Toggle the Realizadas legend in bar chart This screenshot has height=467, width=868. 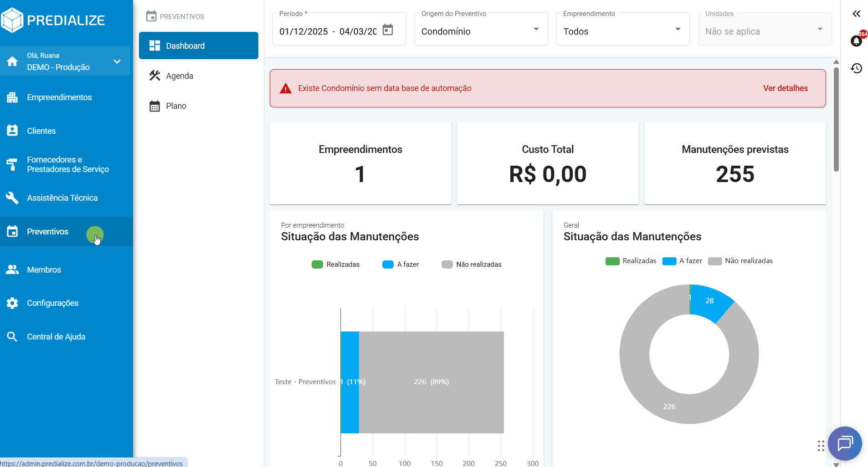[317, 264]
